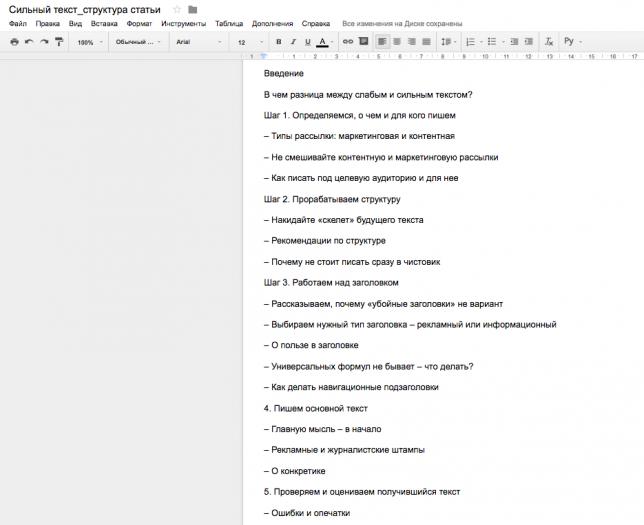The width and height of the screenshot is (644, 525).
Task: Click the line '– О пользе в заголовке'
Action: tap(311, 345)
